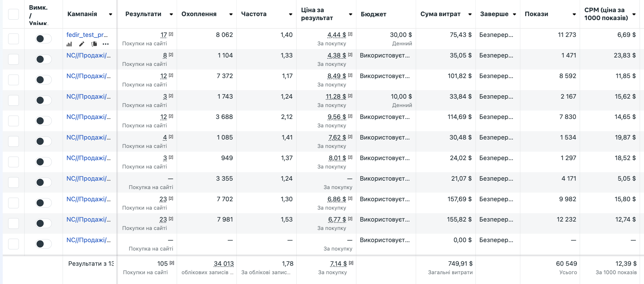The image size is (644, 284).
Task: Click the Охоплення column header label
Action: (x=199, y=14)
